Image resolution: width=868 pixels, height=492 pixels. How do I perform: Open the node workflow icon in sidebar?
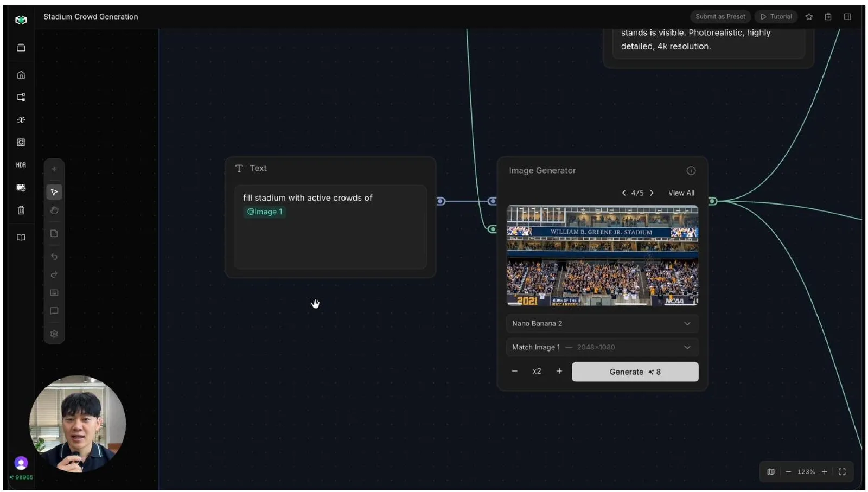[x=21, y=97]
